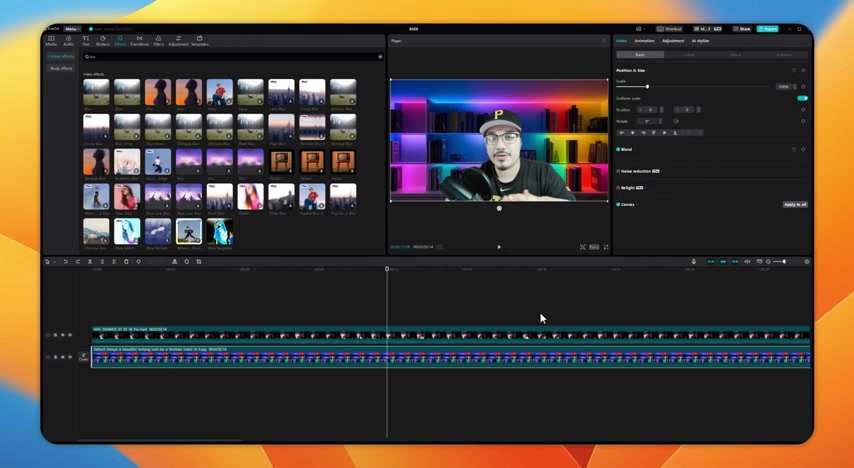This screenshot has height=468, width=854.
Task: Select the Body effects category
Action: pos(61,69)
